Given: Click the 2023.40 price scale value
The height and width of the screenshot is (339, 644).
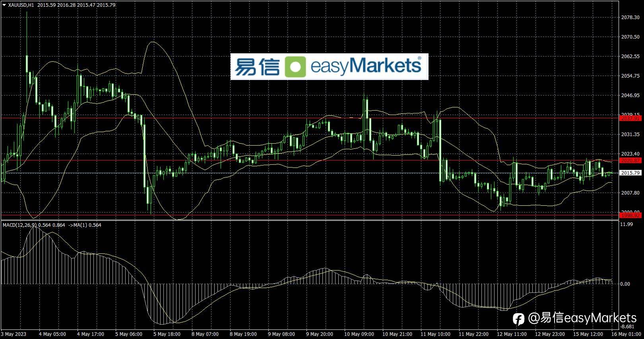Looking at the screenshot, I should [630, 154].
